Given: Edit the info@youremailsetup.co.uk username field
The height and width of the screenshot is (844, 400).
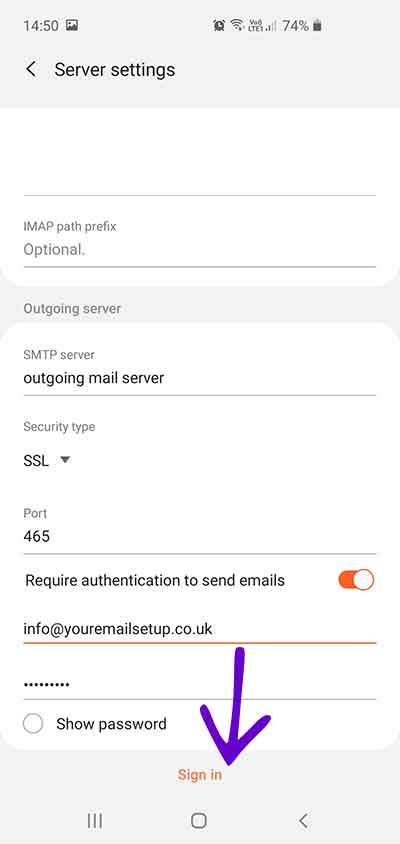Looking at the screenshot, I should pyautogui.click(x=200, y=628).
